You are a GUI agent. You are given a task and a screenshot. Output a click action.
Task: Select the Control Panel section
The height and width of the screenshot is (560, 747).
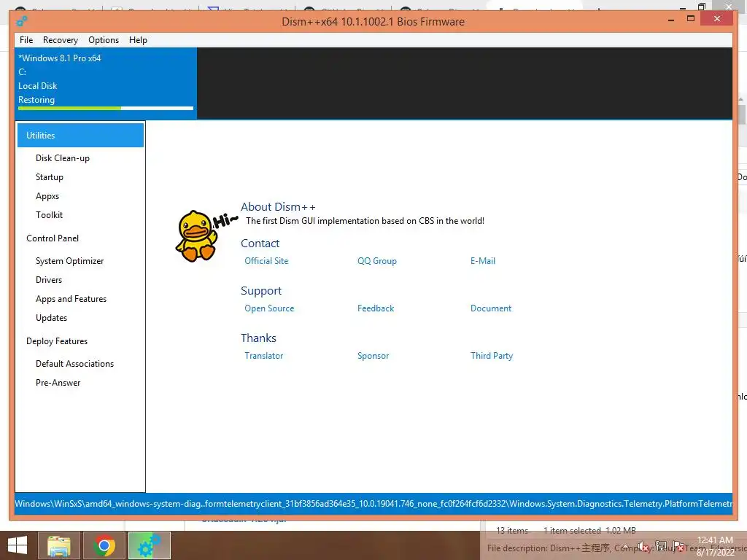pos(53,238)
